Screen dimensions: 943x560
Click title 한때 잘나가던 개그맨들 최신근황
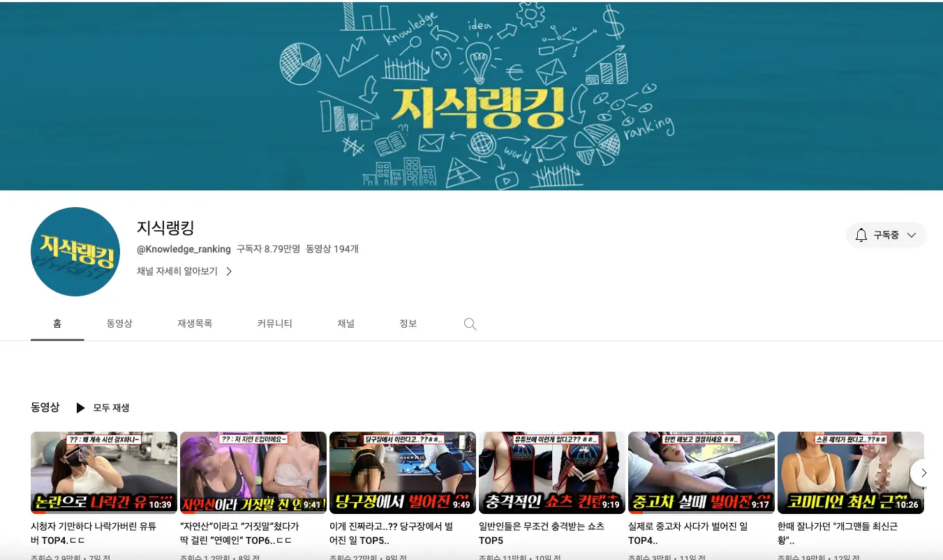click(x=838, y=533)
